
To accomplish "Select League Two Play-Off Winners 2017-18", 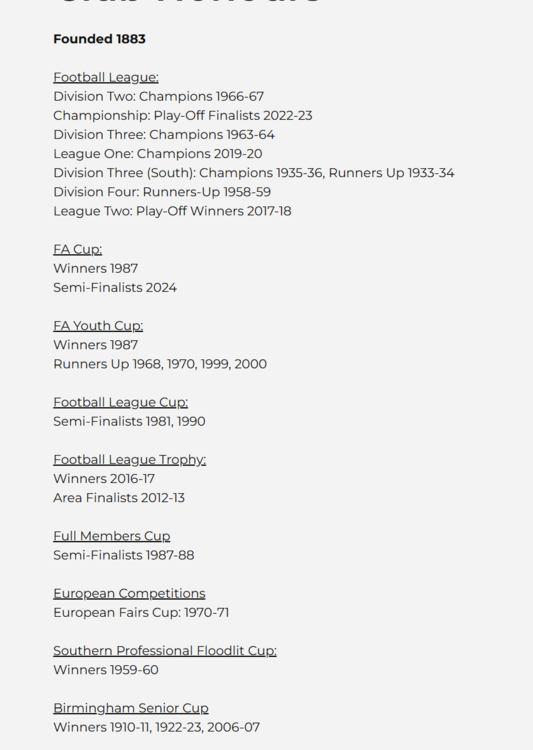I will click(x=172, y=211).
